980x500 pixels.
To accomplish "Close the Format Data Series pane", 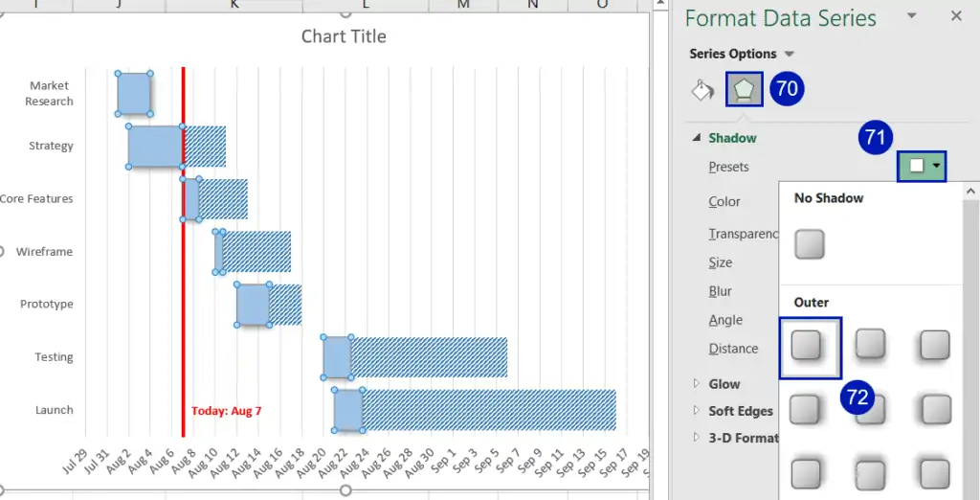I will (x=956, y=16).
